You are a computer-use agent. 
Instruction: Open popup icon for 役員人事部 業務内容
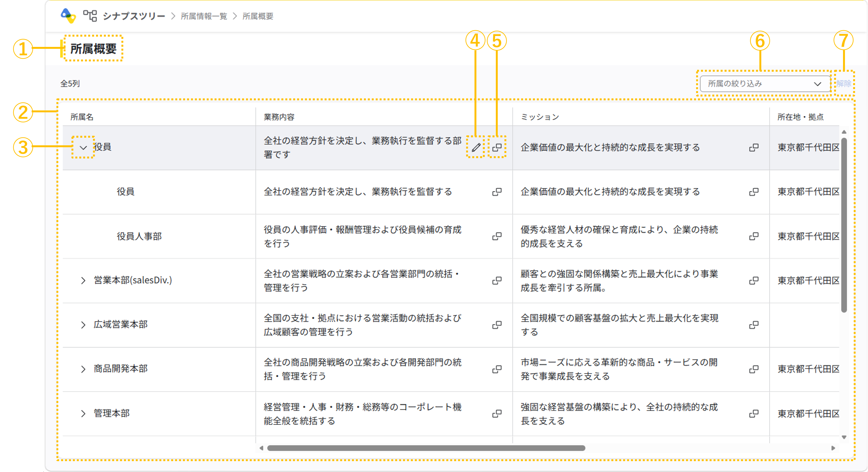pyautogui.click(x=497, y=236)
